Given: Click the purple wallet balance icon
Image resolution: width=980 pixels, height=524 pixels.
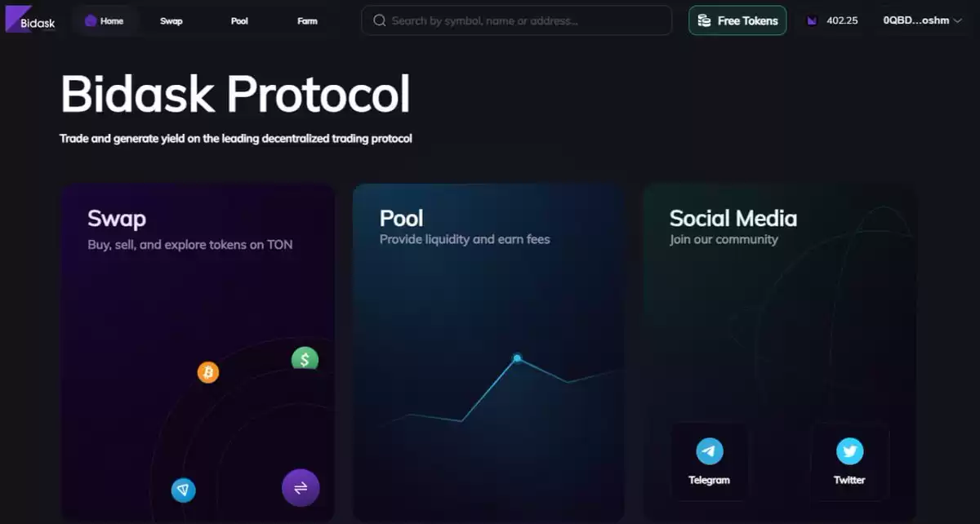Looking at the screenshot, I should (812, 20).
